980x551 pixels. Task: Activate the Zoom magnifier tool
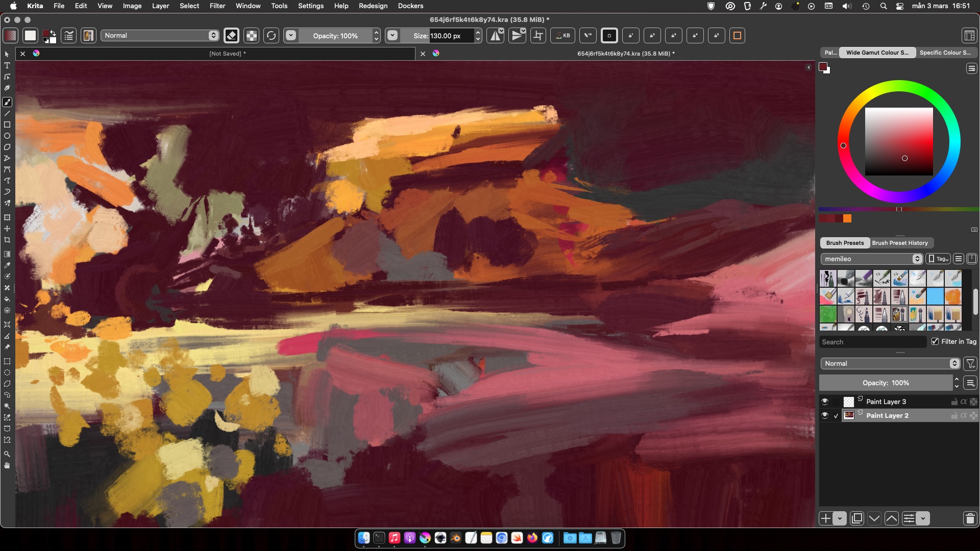point(7,454)
